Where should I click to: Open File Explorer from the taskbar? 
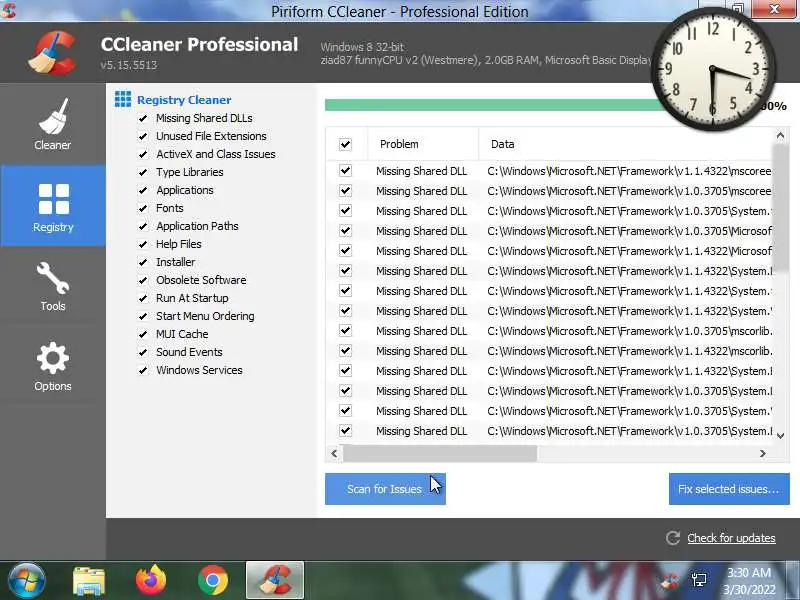pyautogui.click(x=89, y=581)
